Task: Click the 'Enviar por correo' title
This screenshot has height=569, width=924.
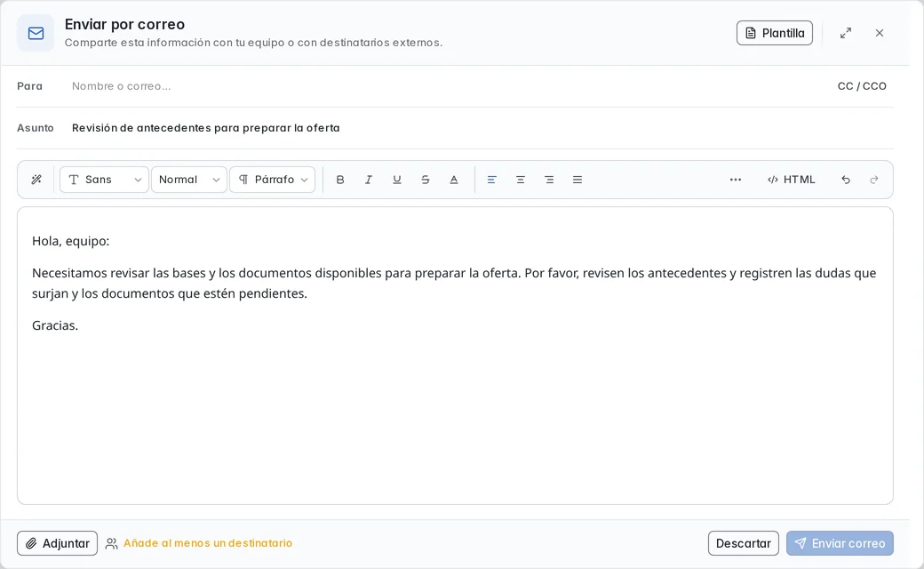Action: (125, 24)
